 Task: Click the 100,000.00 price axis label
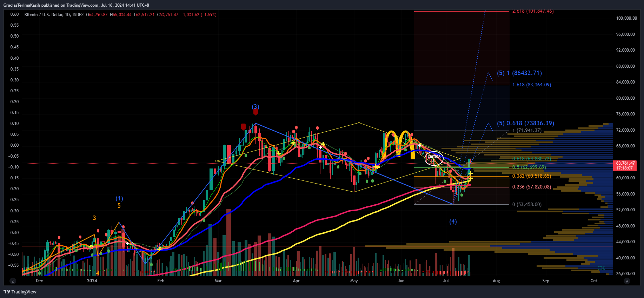pyautogui.click(x=626, y=18)
